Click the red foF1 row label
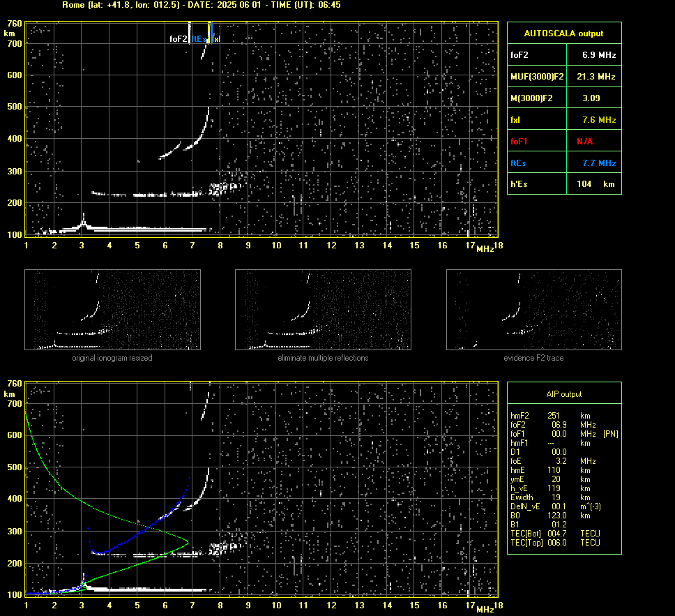The width and height of the screenshot is (675, 616). click(519, 142)
